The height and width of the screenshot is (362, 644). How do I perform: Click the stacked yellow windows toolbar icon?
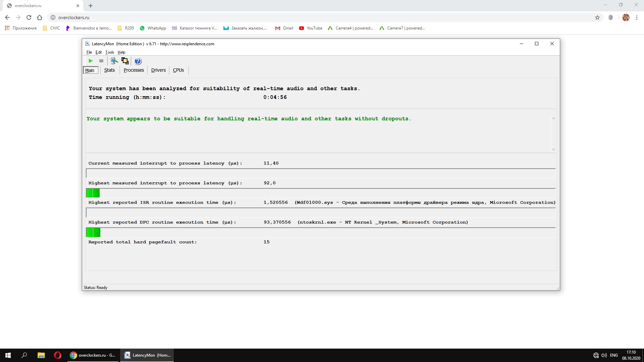[125, 61]
